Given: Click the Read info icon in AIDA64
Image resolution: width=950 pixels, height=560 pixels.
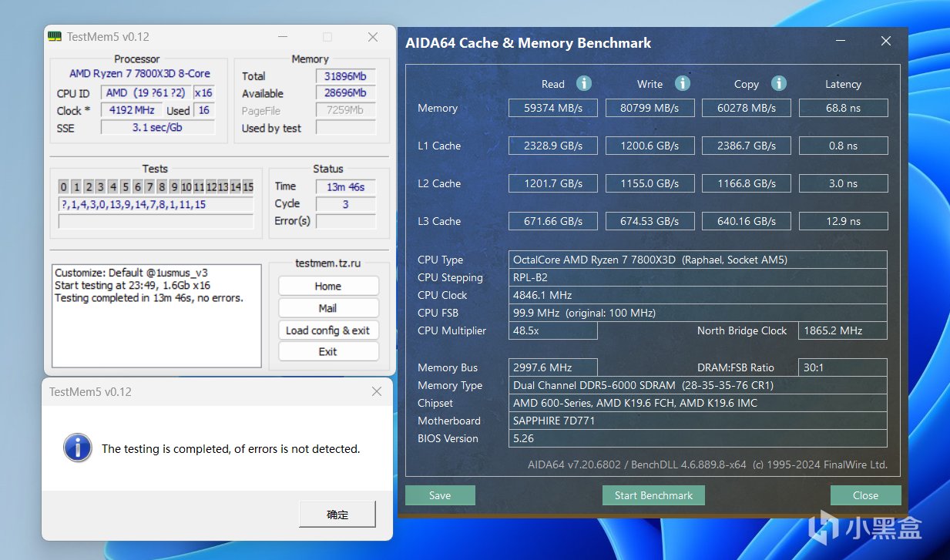Looking at the screenshot, I should [x=584, y=83].
